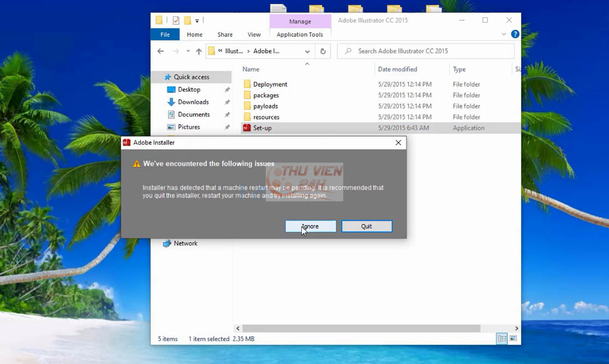Click the packages folder icon
This screenshot has height=364, width=609.
[x=247, y=95]
